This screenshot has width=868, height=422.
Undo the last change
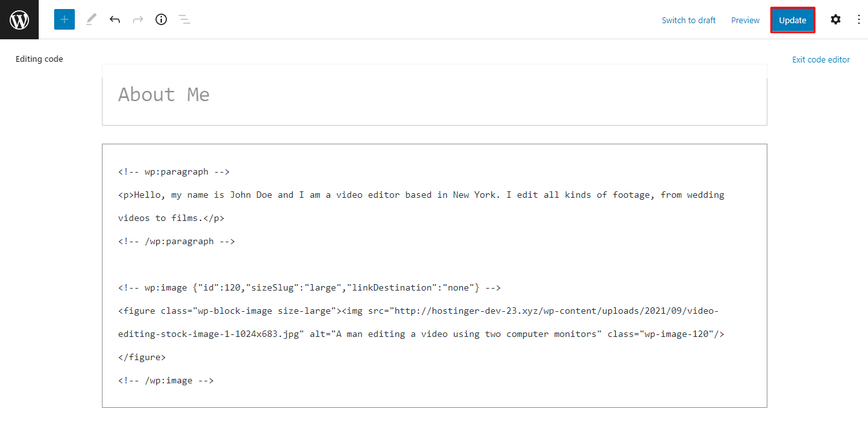pos(114,19)
